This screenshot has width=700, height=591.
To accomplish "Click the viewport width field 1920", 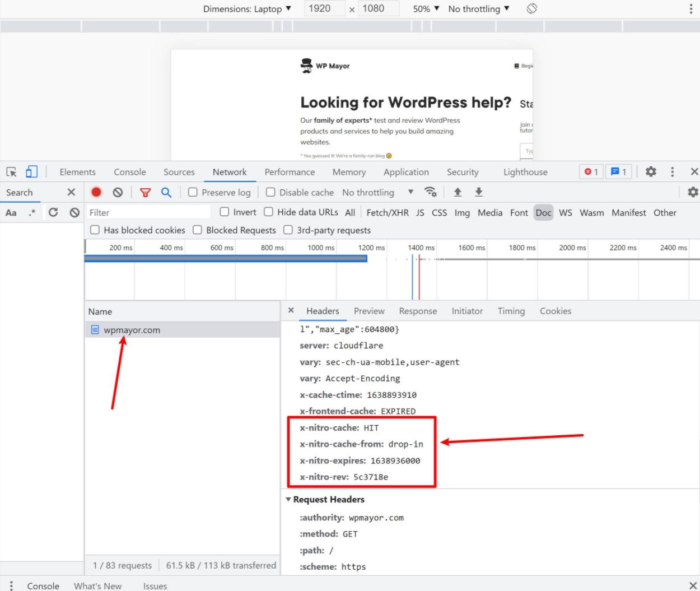I will coord(325,8).
